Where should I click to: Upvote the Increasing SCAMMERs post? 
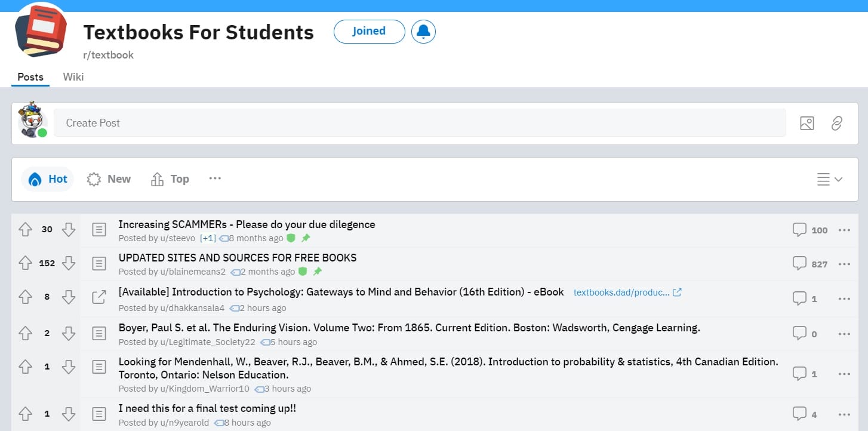(x=25, y=229)
